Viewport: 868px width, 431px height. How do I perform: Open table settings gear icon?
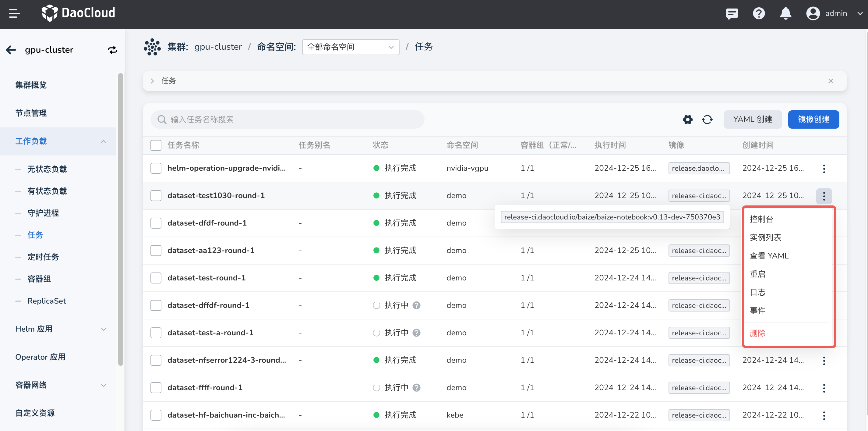[687, 119]
